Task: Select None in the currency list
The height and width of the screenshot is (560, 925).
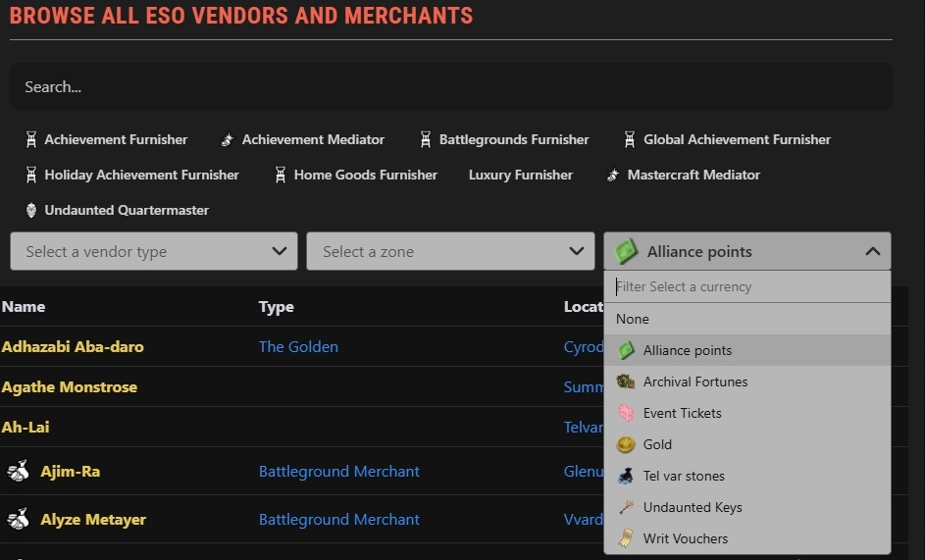Action: tap(747, 320)
